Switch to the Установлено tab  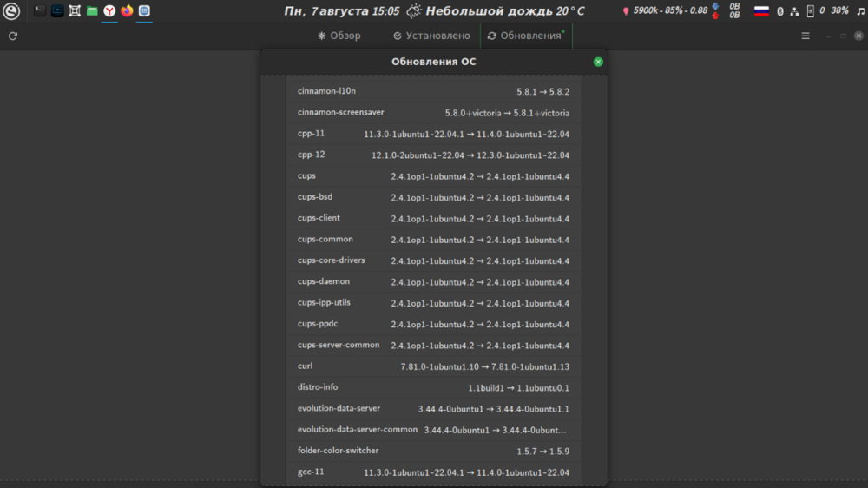[431, 36]
